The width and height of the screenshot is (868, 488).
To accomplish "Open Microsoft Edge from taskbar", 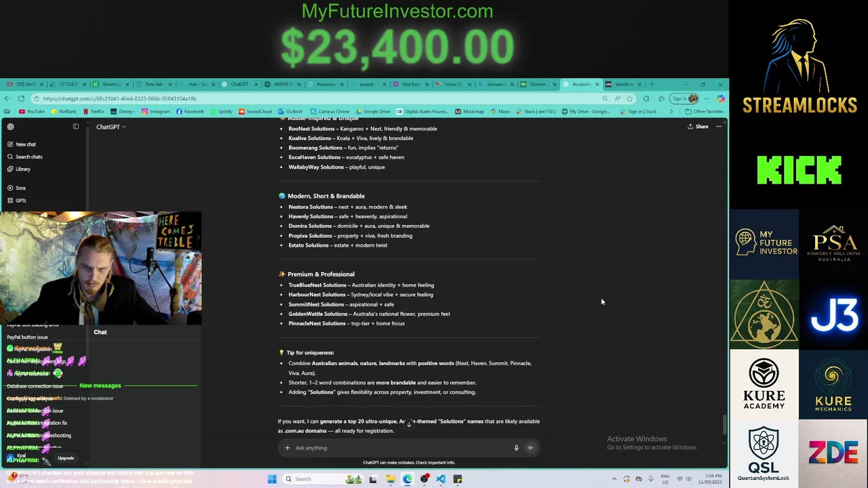I will click(x=407, y=479).
